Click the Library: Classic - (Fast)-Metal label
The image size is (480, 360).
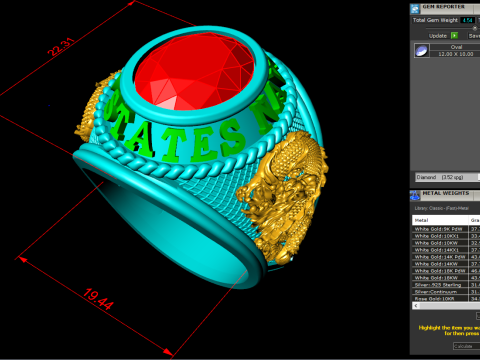click(x=442, y=208)
